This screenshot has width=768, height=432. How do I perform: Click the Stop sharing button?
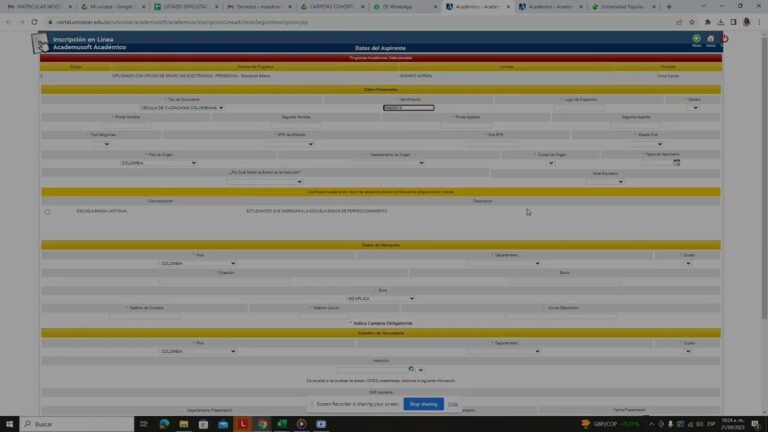(x=424, y=404)
